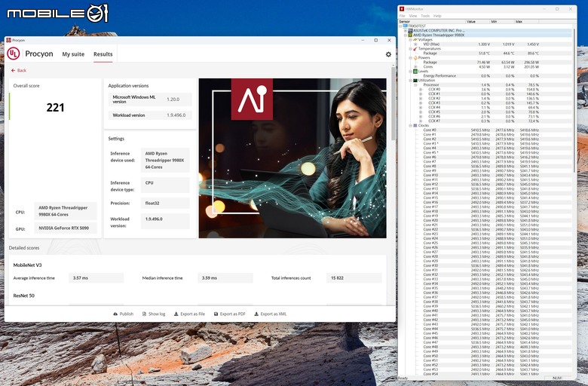
Task: Click the 3.57 ms average inference time
Action: [96, 278]
